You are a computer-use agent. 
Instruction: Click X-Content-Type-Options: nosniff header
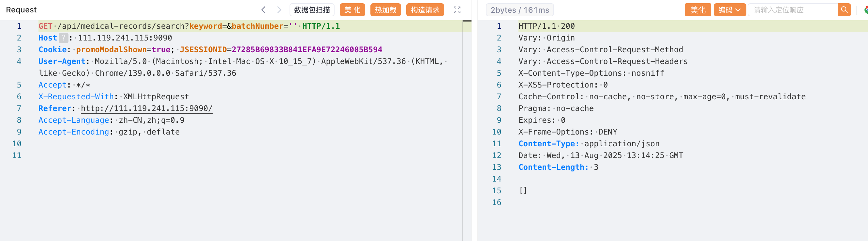(591, 73)
